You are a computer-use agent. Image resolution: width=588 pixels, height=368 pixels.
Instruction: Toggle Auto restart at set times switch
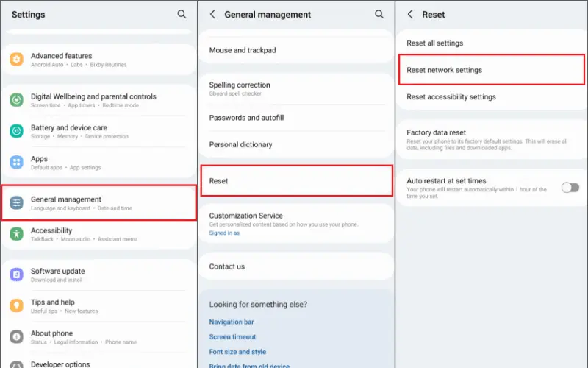tap(570, 188)
